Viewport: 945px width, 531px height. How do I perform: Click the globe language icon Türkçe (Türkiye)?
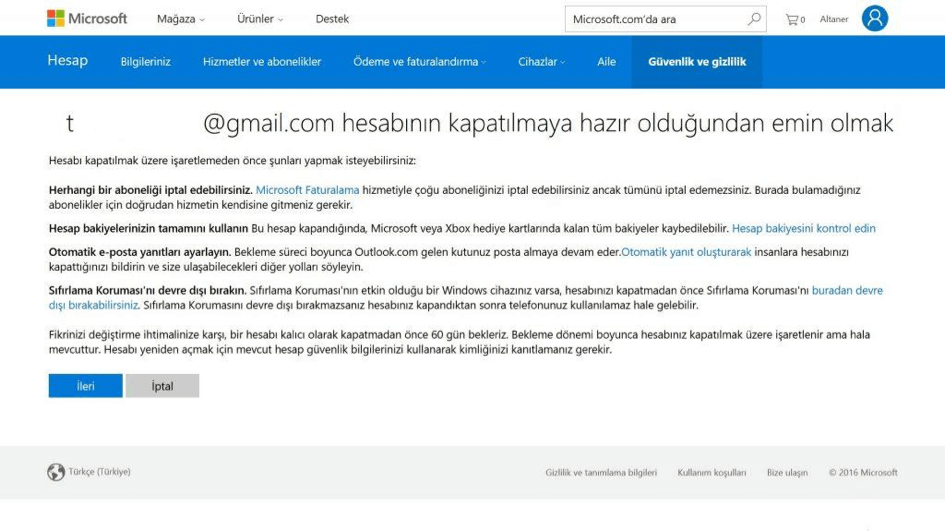56,472
